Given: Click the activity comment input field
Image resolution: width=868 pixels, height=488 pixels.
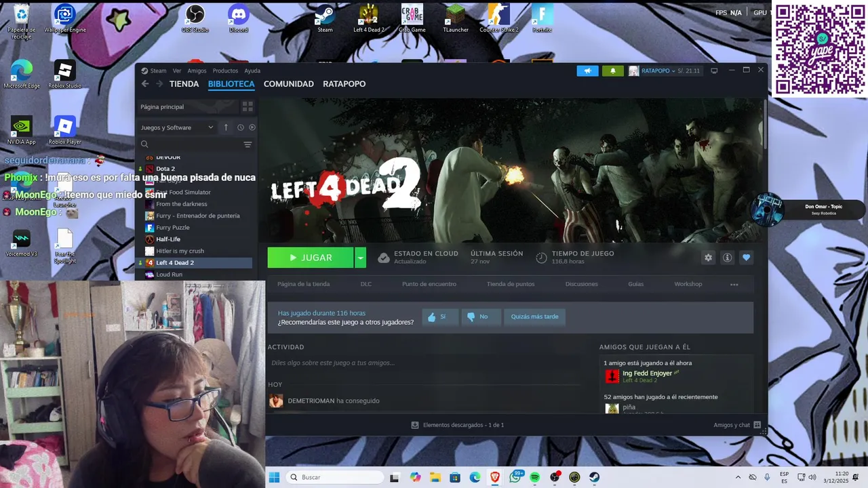Looking at the screenshot, I should tap(424, 363).
